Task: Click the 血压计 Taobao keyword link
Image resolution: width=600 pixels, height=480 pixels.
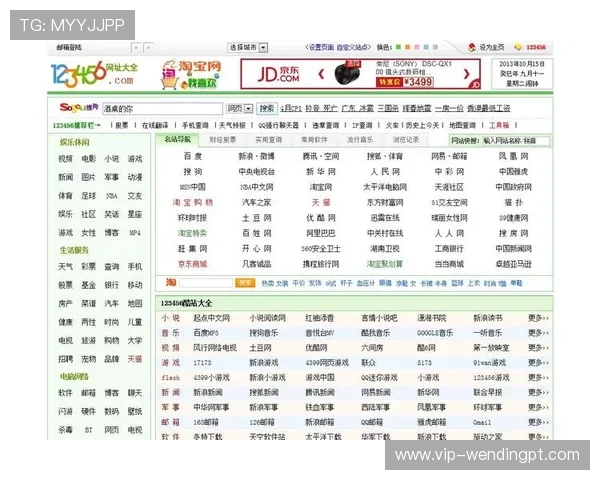Action: click(365, 283)
